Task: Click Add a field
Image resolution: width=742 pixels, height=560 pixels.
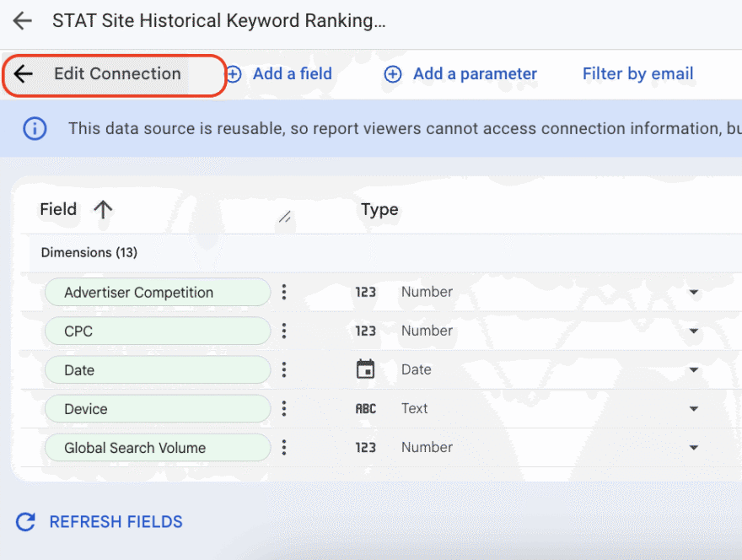Action: tap(280, 74)
